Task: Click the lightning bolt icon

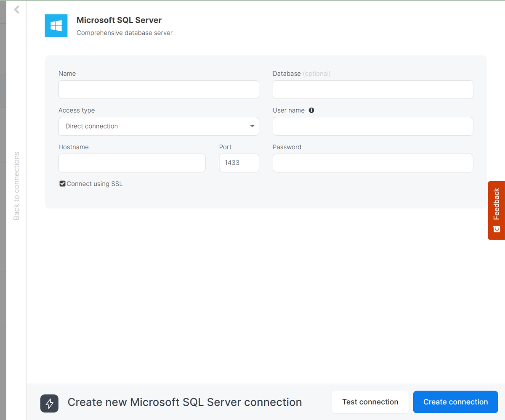Action: coord(50,404)
